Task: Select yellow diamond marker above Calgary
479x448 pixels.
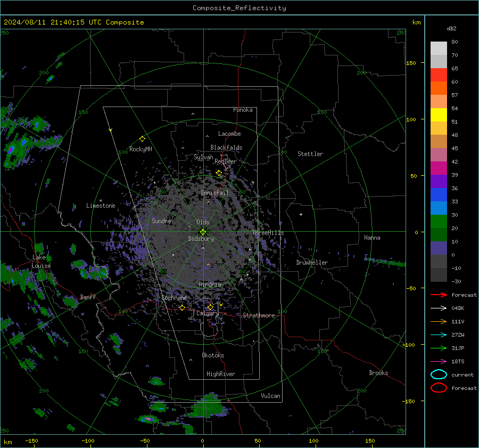Action: click(210, 307)
